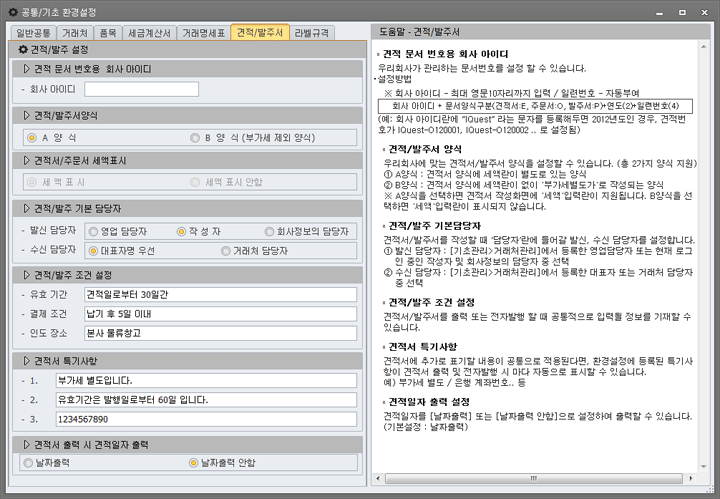Click help panel vertical scrollbar down arrow
720x499 pixels.
704,466
